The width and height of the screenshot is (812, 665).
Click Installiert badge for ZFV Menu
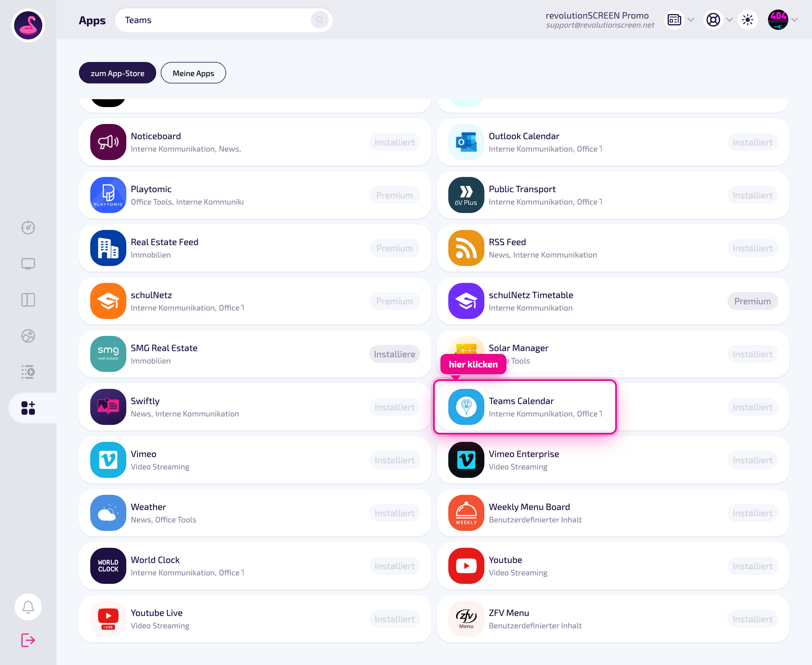[752, 619]
